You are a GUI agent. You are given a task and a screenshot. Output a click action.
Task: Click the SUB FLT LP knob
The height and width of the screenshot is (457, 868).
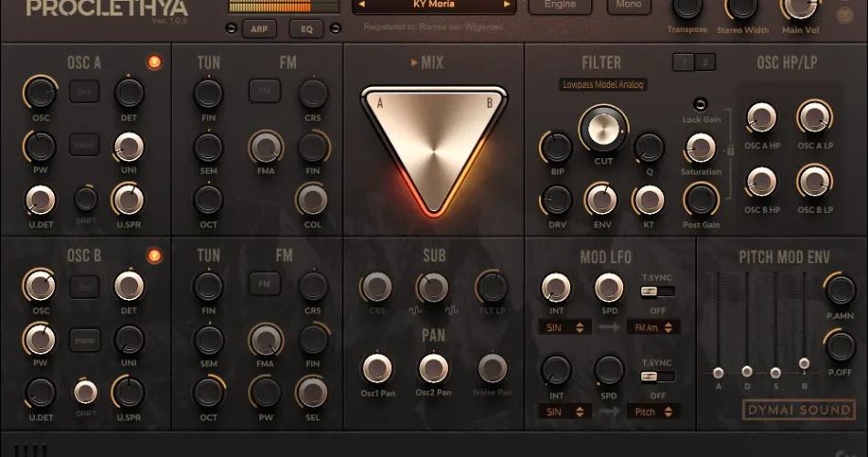click(492, 287)
